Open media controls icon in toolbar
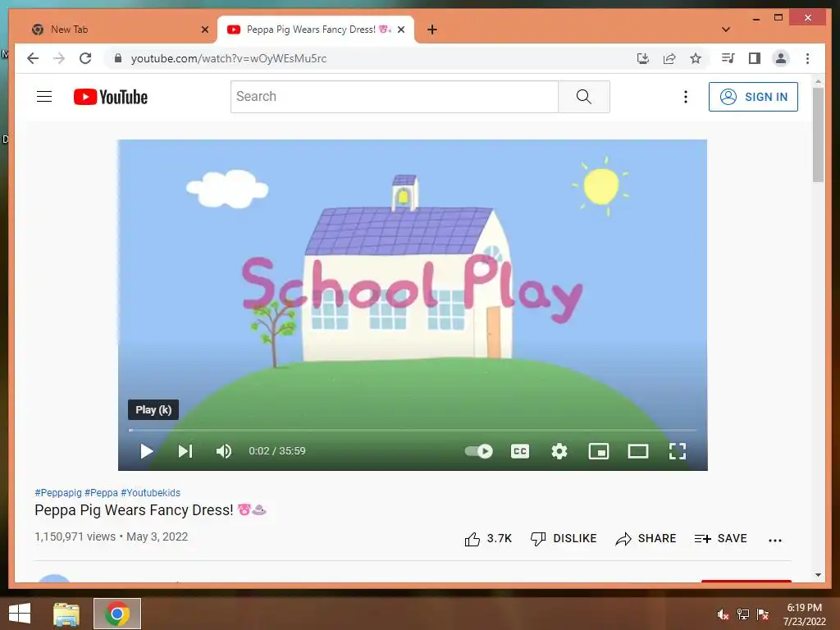 (728, 58)
